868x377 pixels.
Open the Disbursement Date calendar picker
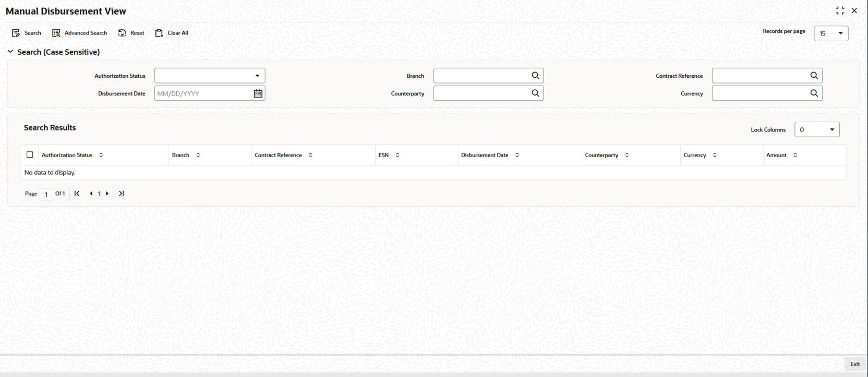point(258,93)
